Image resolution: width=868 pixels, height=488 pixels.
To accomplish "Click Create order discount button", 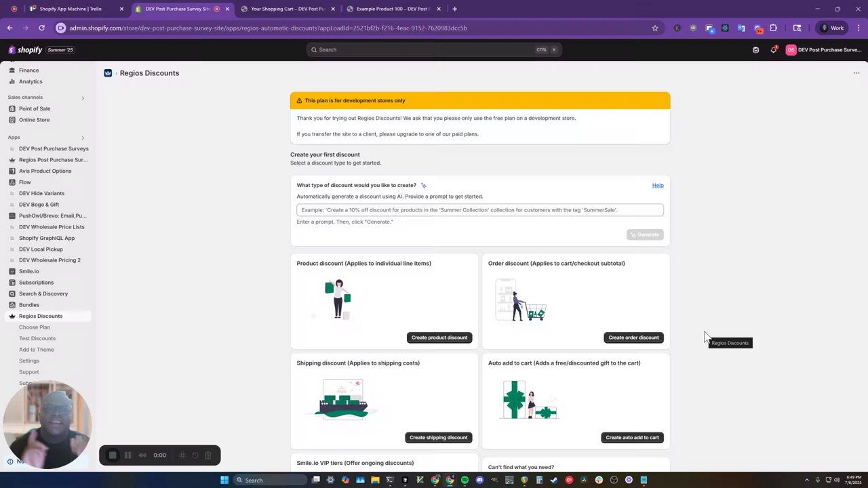I will 633,338.
